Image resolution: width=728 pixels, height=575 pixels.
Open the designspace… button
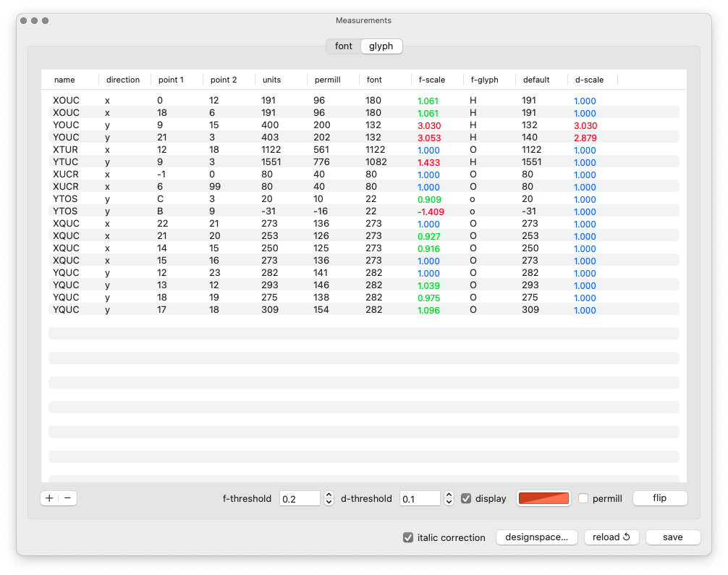[536, 537]
